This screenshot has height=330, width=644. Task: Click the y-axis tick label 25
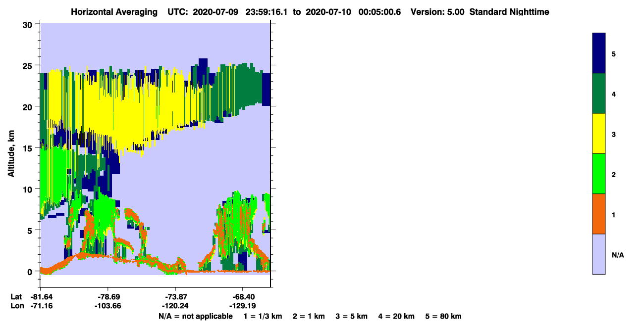click(28, 65)
